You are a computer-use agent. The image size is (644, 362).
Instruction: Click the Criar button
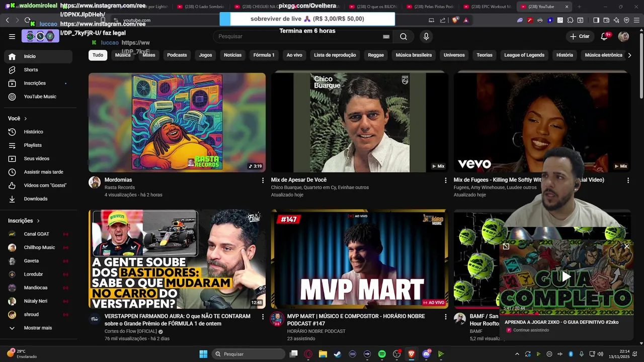tap(580, 36)
